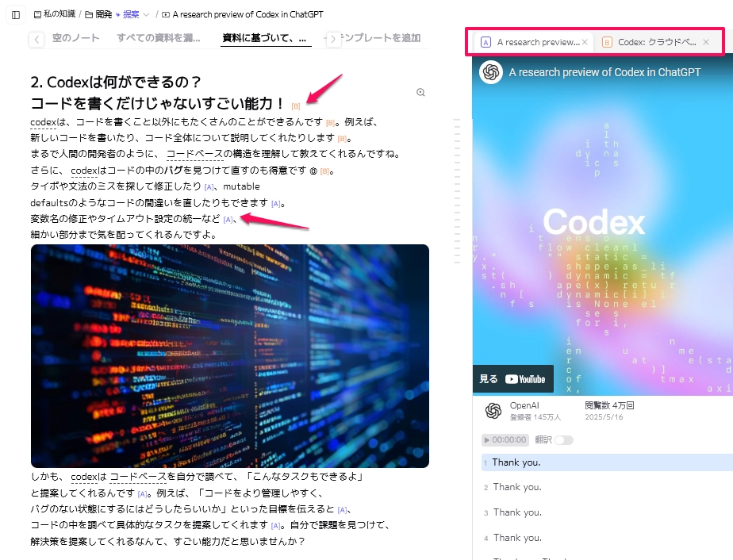Open the OpenAI channel avatar below the video
The width and height of the screenshot is (733, 560).
pos(493,410)
